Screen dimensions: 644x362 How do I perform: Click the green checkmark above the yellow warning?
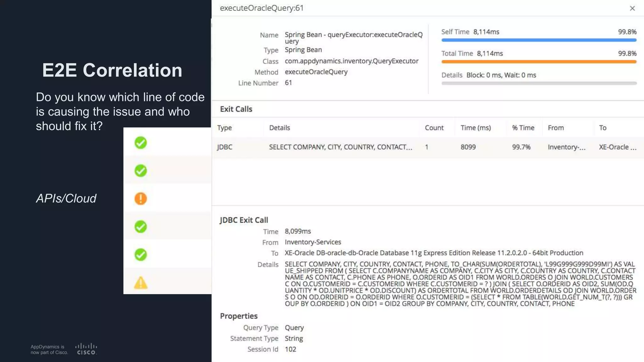coord(141,255)
